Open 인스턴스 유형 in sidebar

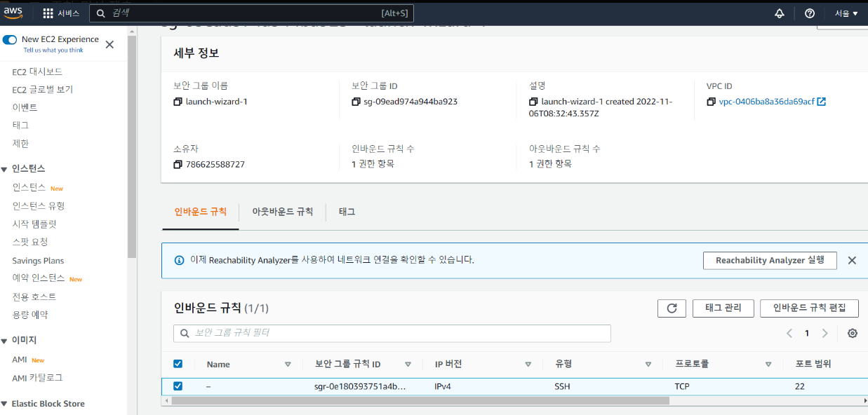[39, 206]
